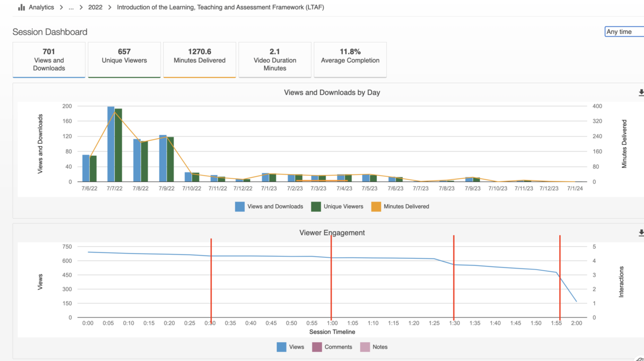Click the red marker at 1:30 on timeline

[x=454, y=278]
